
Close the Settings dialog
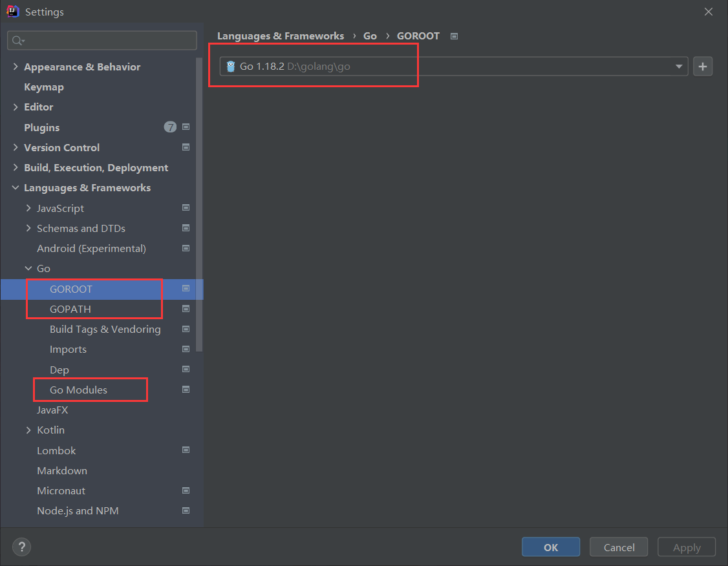pyautogui.click(x=708, y=12)
